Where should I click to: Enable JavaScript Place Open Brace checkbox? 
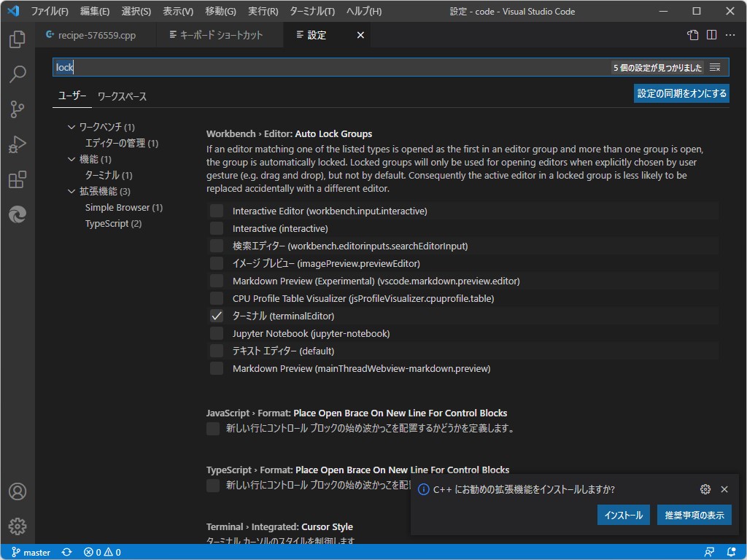pos(213,429)
